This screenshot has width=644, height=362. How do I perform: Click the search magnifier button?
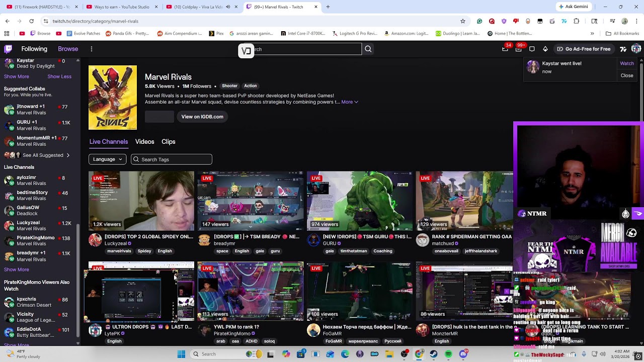point(368,49)
